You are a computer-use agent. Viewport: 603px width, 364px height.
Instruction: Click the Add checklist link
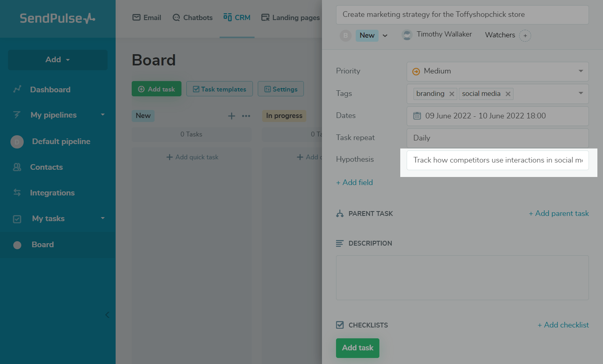click(563, 325)
